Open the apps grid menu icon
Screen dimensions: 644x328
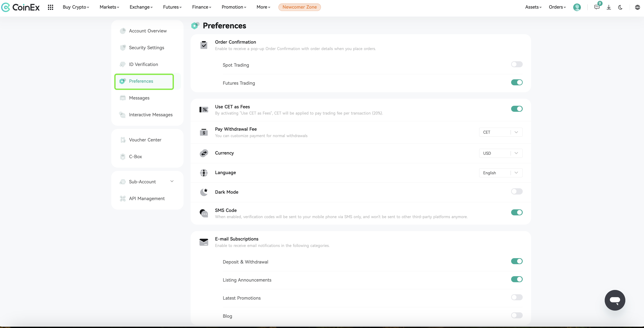(x=50, y=7)
